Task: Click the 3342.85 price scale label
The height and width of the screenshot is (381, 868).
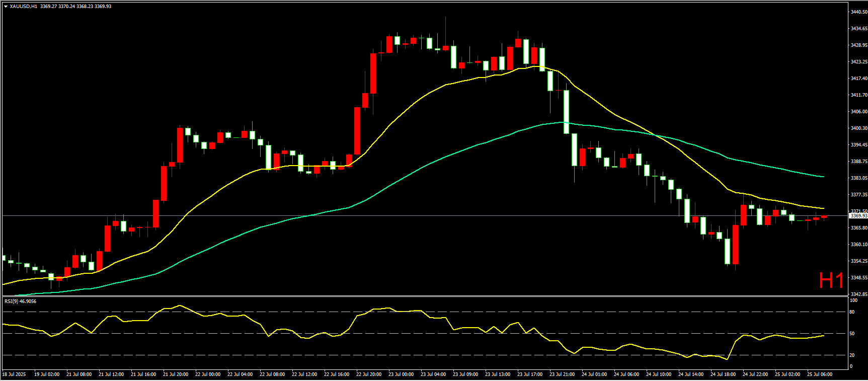Action: coord(858,294)
